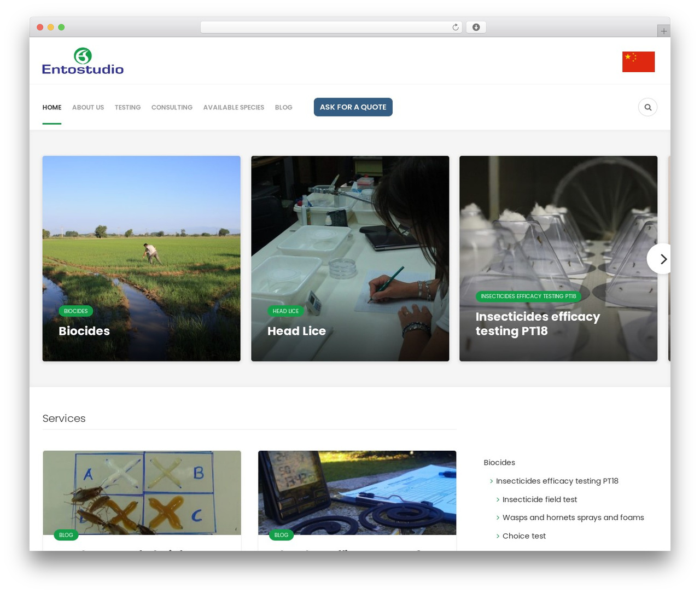Open the About Us menu item
Viewport: 700px width, 593px height.
tap(88, 107)
